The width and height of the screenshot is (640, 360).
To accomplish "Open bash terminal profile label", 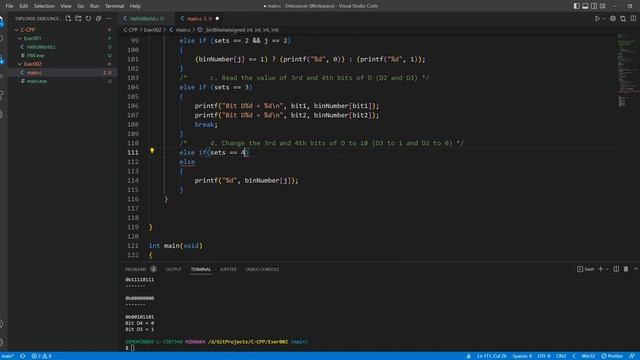I will click(586, 269).
